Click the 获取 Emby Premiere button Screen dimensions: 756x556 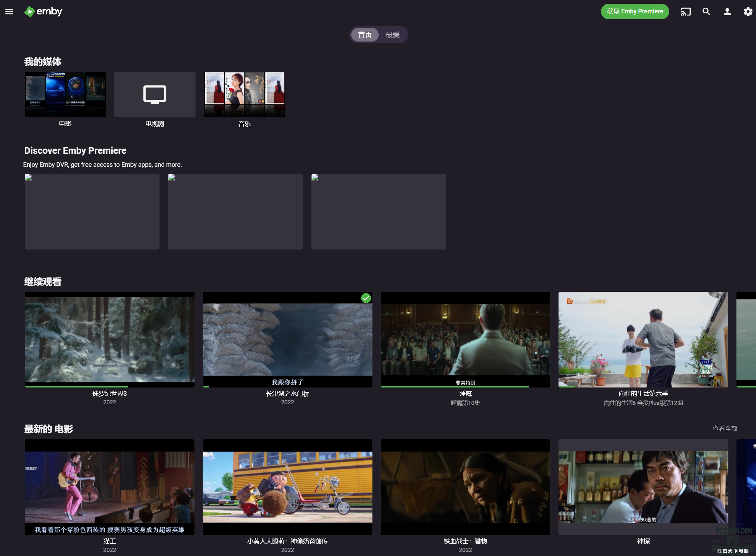(635, 12)
